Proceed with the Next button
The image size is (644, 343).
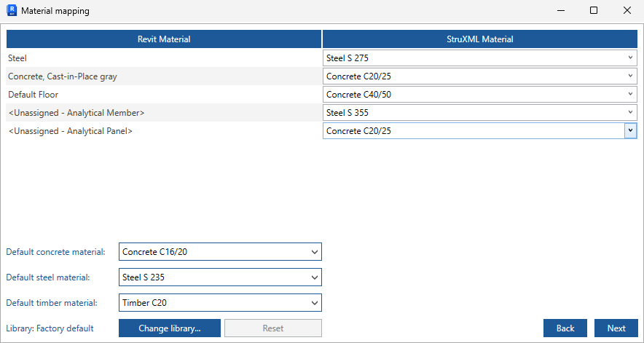point(616,328)
